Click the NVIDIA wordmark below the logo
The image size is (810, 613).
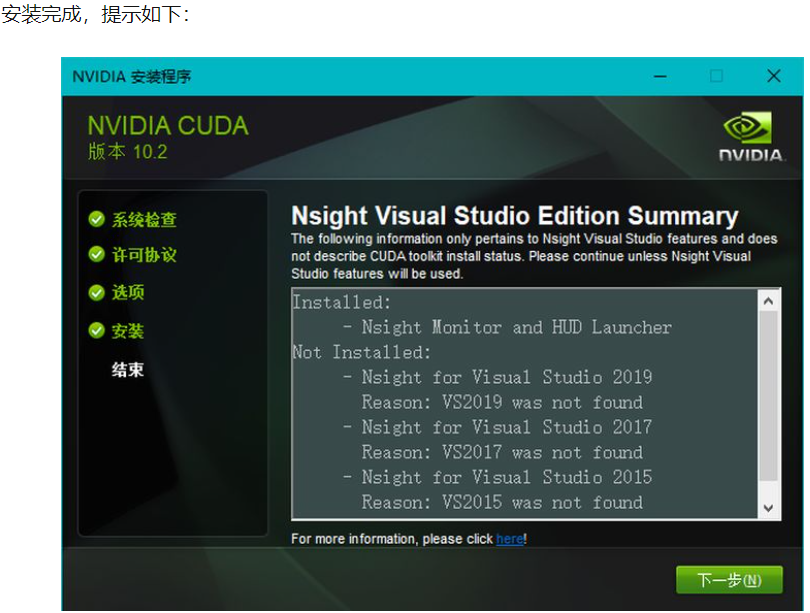click(749, 156)
